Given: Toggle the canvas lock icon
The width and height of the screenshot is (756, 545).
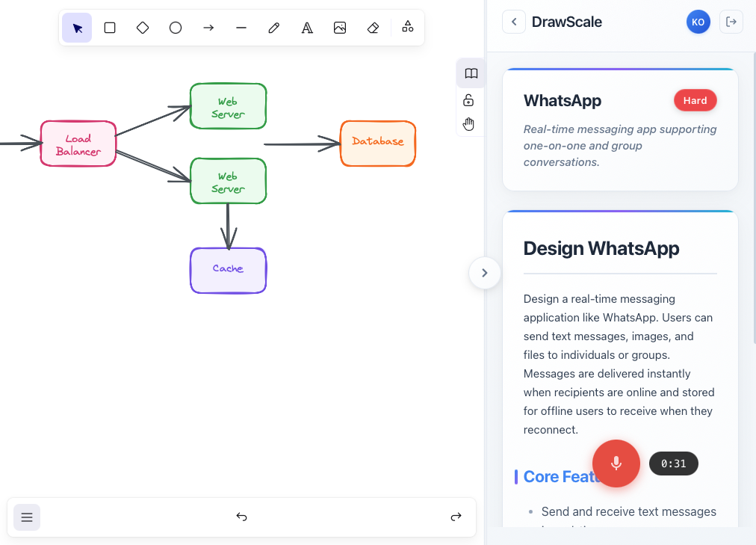Looking at the screenshot, I should pyautogui.click(x=468, y=100).
